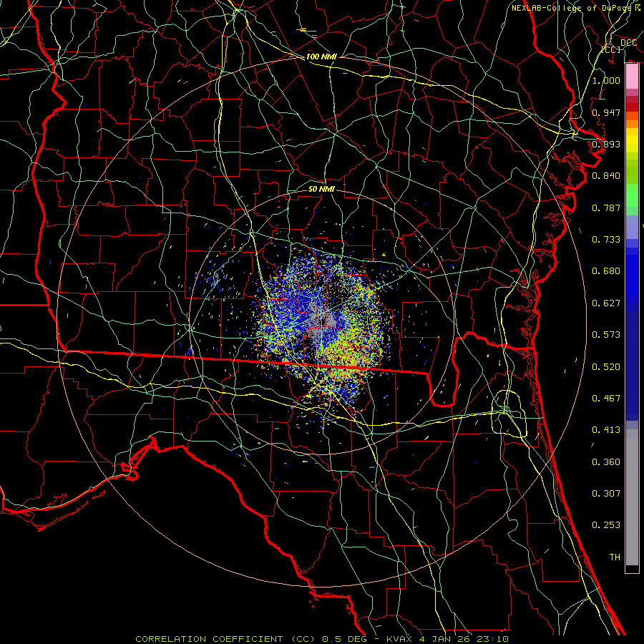Click the TH threshold legend label
This screenshot has width=644, height=644.
[x=615, y=557]
